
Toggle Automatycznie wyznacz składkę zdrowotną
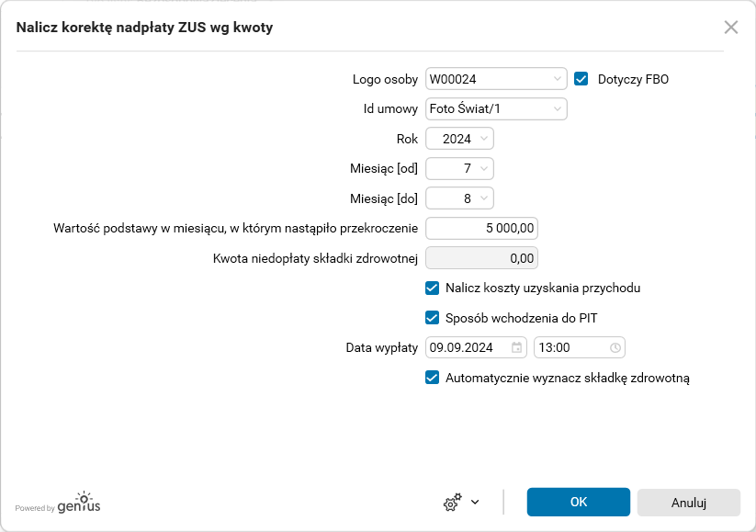(x=433, y=377)
